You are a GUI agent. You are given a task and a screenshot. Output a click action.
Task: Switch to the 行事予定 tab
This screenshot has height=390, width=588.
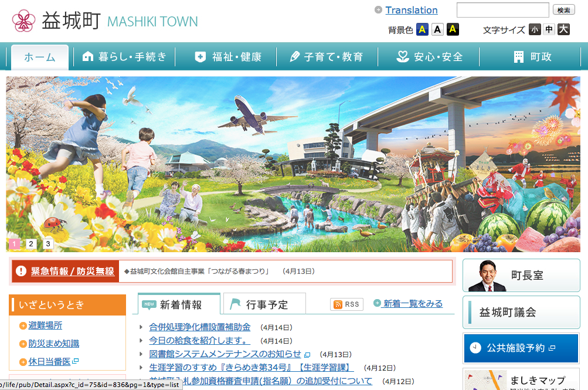tap(264, 304)
